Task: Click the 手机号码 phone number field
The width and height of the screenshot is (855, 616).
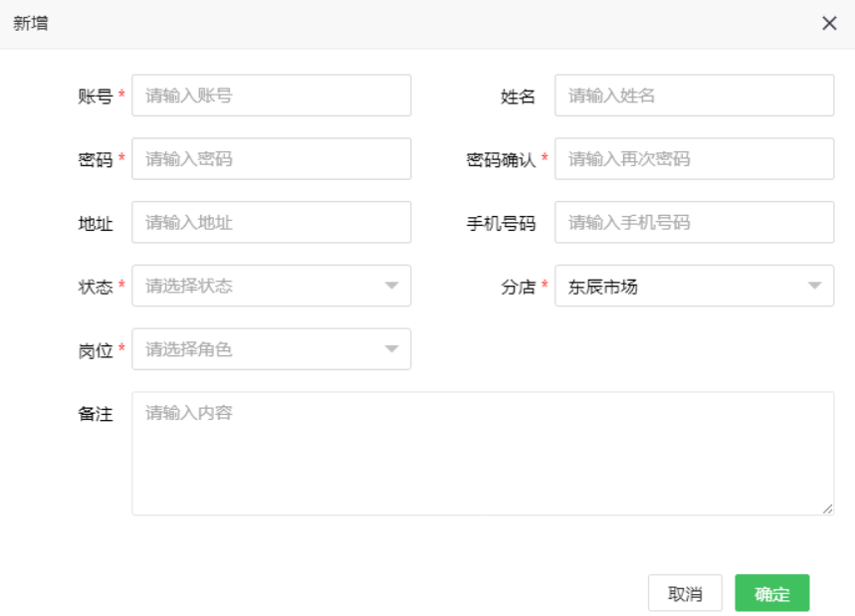Action: tap(694, 222)
